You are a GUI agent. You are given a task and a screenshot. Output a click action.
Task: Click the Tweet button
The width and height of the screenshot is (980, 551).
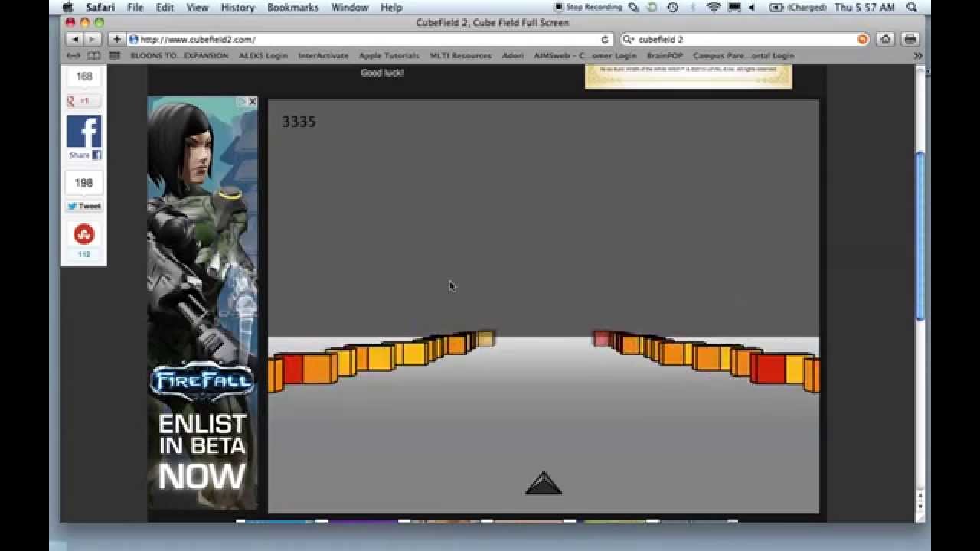pos(83,206)
